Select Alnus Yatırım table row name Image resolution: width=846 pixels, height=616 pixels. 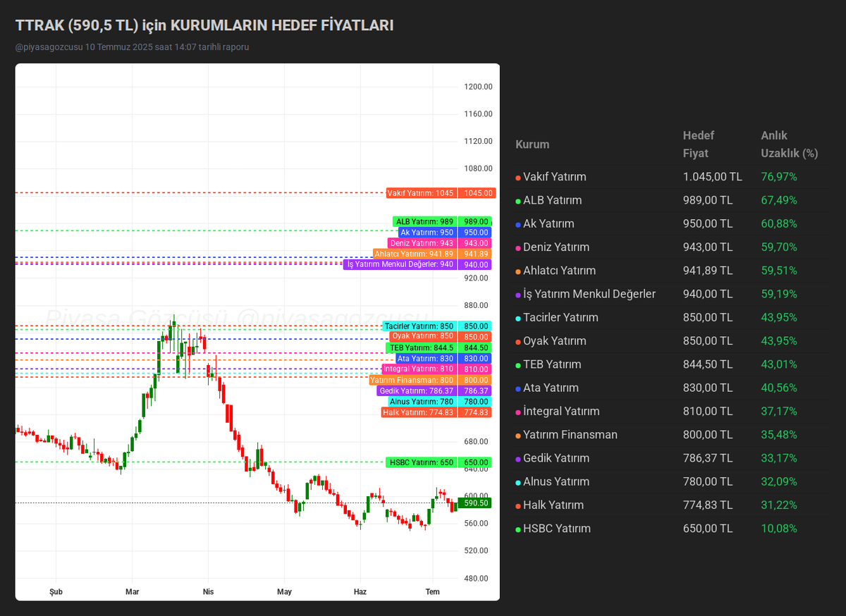556,481
